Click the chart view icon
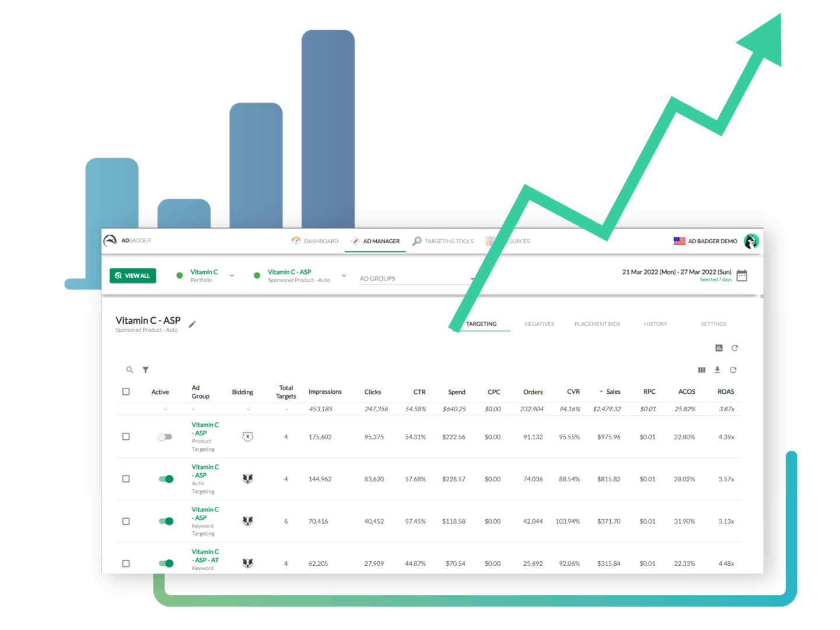This screenshot has height=630, width=840. 719,348
